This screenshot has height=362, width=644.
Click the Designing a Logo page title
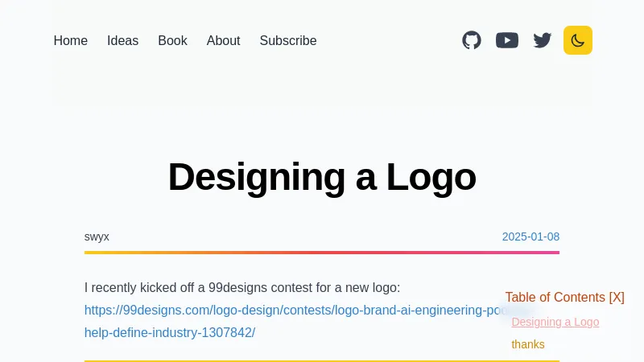coord(322,177)
